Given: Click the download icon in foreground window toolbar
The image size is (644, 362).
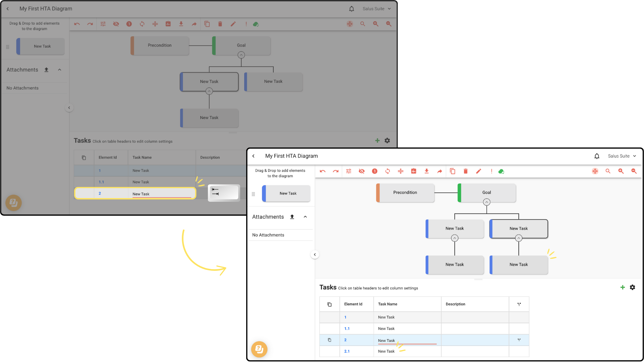Looking at the screenshot, I should pyautogui.click(x=427, y=171).
